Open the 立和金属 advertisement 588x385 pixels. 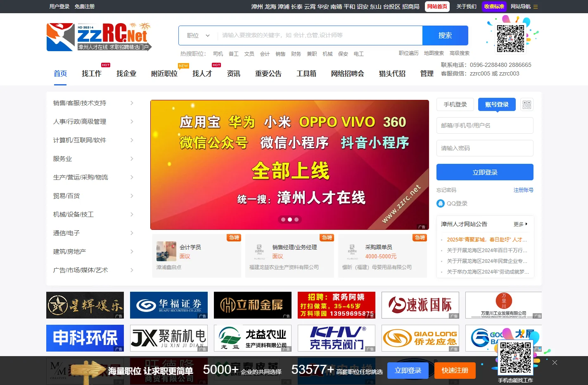[253, 305]
